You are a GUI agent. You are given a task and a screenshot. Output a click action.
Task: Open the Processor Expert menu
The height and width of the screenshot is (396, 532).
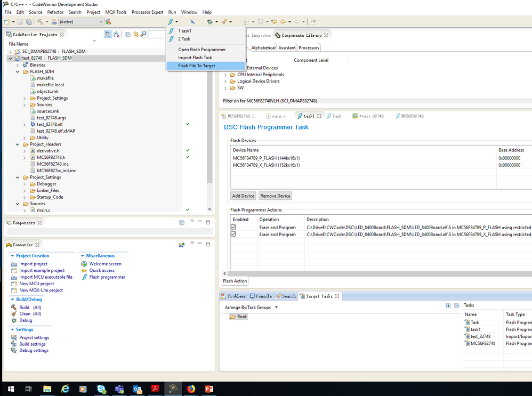pos(147,12)
